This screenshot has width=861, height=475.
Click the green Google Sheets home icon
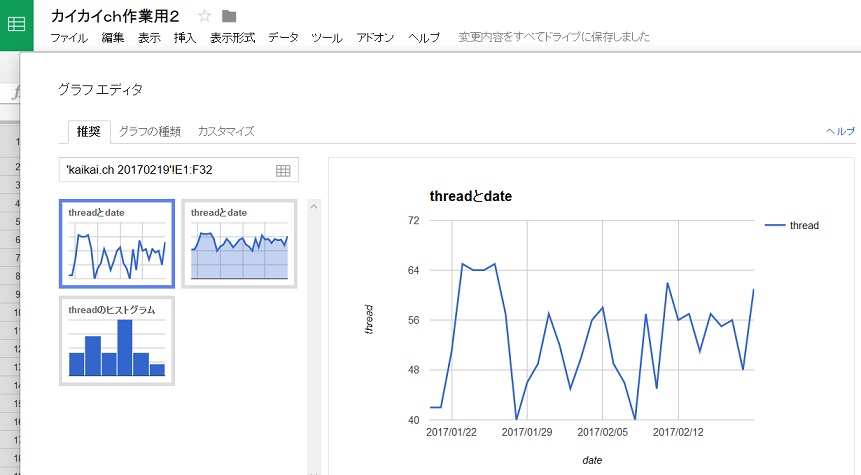[17, 24]
